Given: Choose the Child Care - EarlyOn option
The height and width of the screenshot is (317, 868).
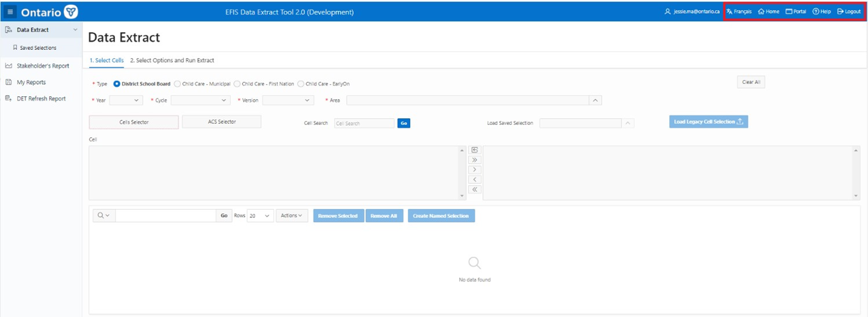Looking at the screenshot, I should (x=301, y=84).
